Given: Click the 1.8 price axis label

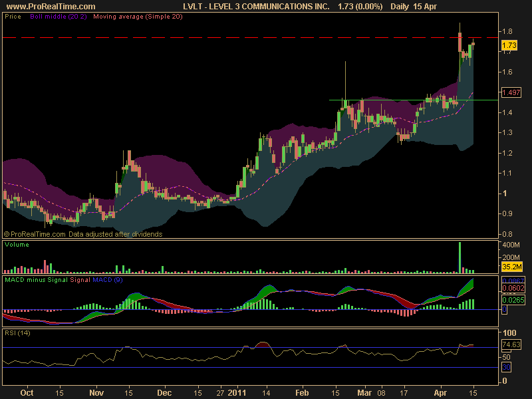Looking at the screenshot, I should 507,31.
